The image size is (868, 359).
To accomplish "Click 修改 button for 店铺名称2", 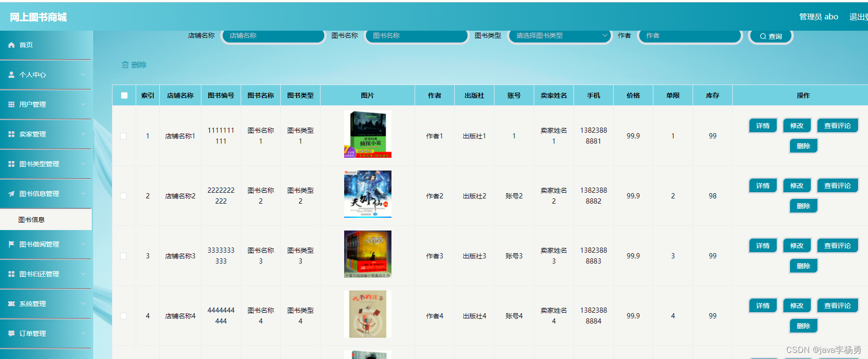I will [x=797, y=186].
